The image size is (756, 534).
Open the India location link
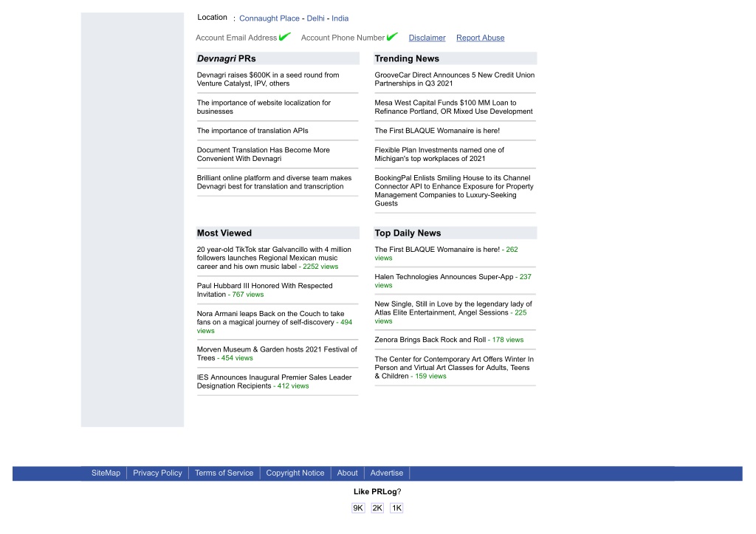pyautogui.click(x=340, y=18)
